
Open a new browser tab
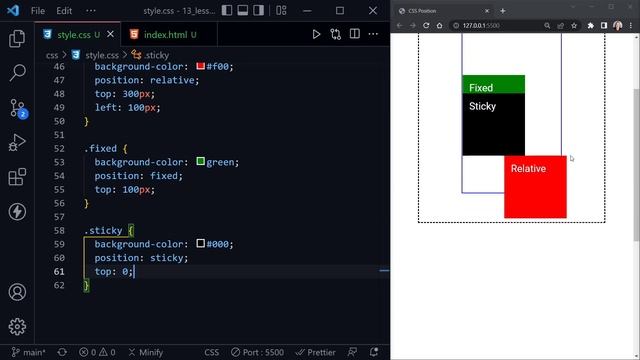point(503,11)
